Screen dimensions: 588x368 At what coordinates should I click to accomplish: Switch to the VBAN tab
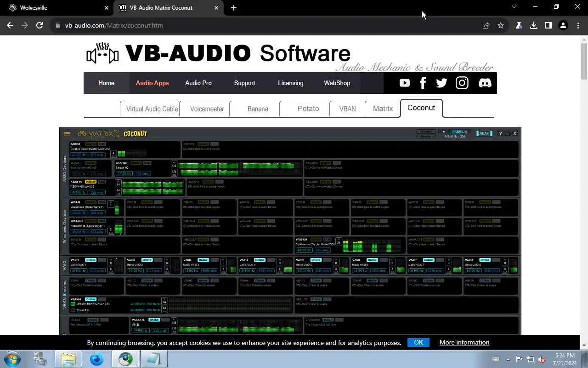348,109
